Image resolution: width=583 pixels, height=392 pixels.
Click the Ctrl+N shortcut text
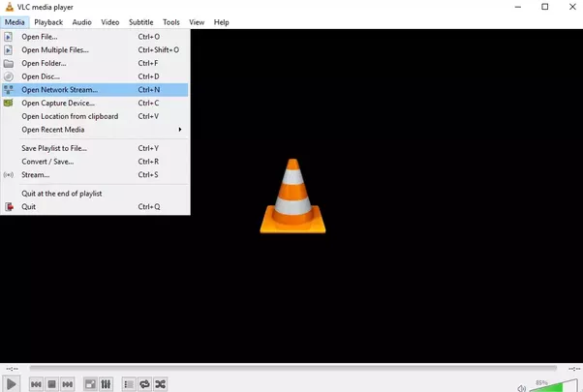pos(149,90)
